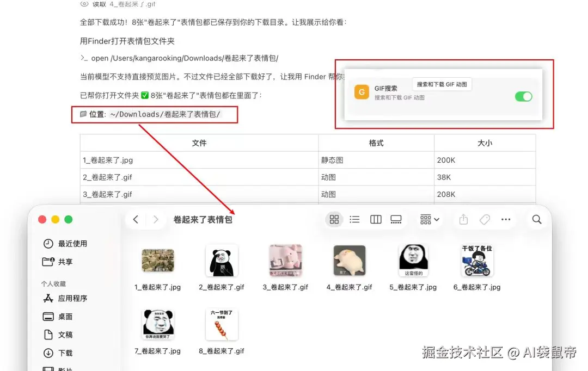Click the Finder share icon
Viewport: 588px width, 371px height.
[x=463, y=219]
